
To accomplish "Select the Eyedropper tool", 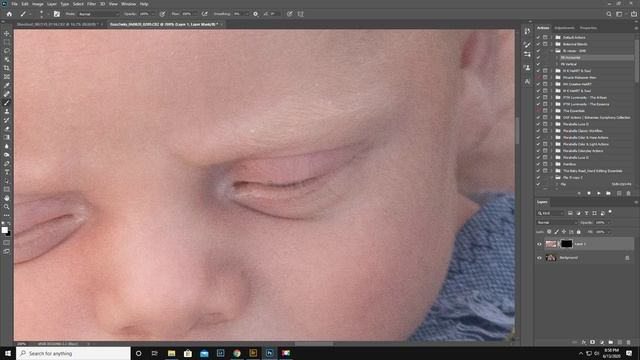I will click(7, 85).
